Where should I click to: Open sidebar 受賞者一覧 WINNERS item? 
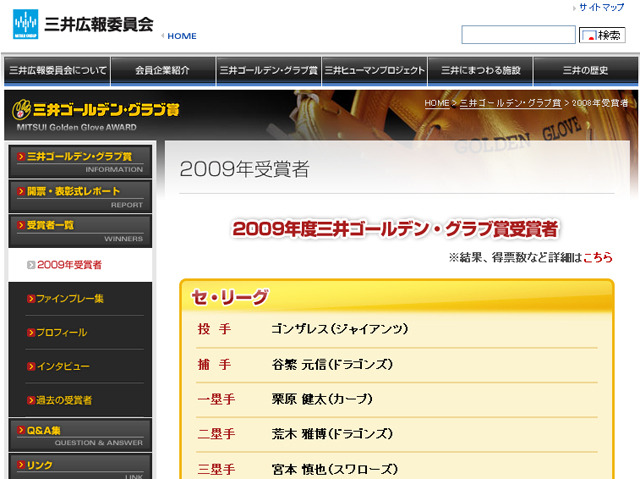80,231
